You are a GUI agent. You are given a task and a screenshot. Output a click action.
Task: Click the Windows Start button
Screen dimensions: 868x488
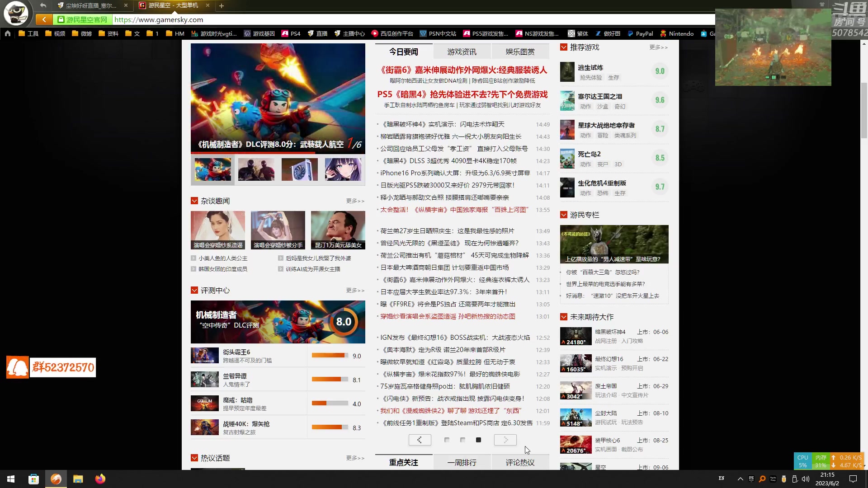pyautogui.click(x=11, y=479)
